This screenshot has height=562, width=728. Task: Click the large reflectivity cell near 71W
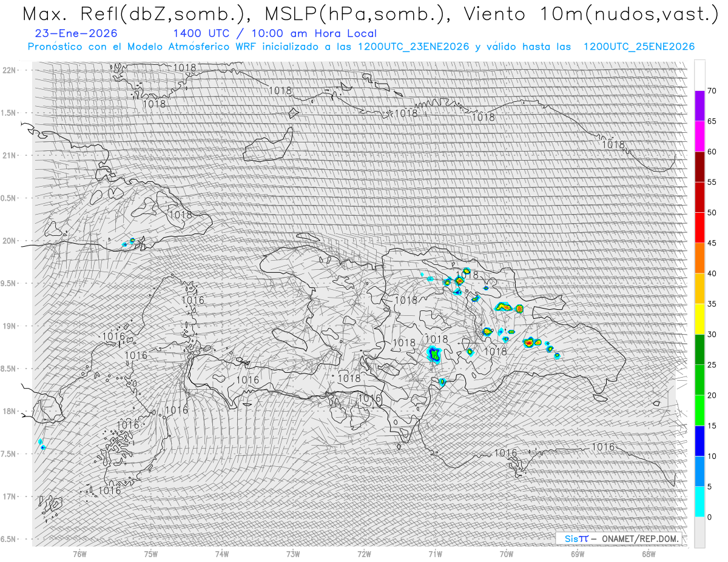tap(434, 354)
